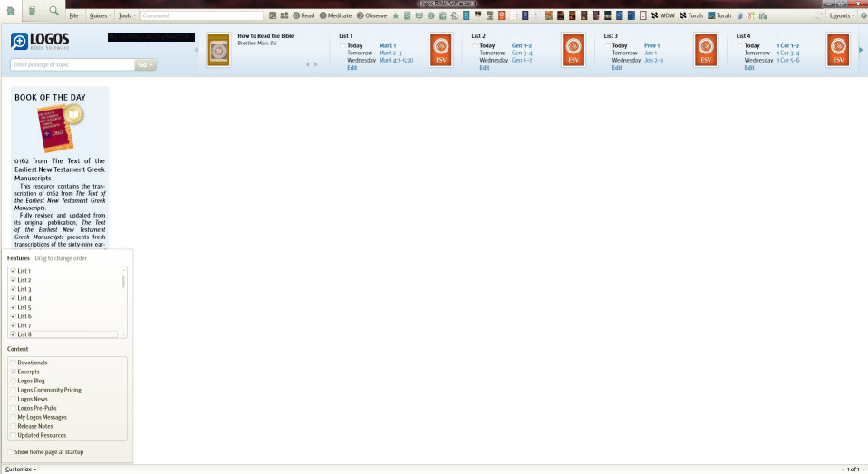Click the WOW shortcut in the toolbar
868x474 pixels.
click(663, 15)
